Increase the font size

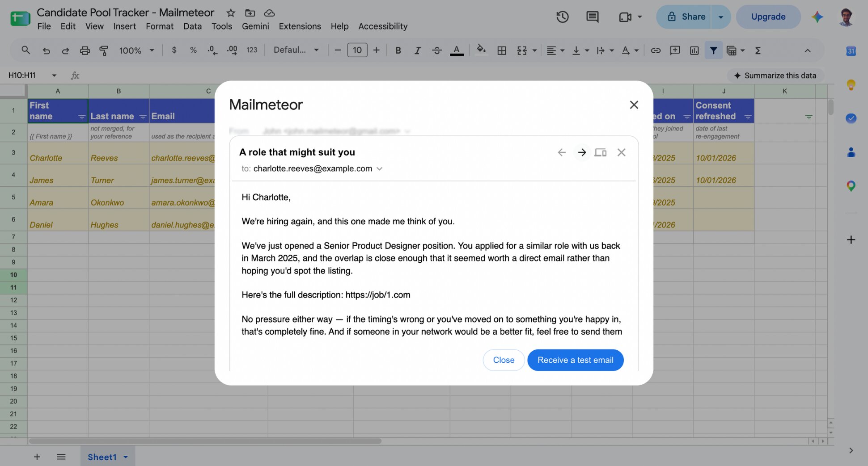click(x=376, y=50)
